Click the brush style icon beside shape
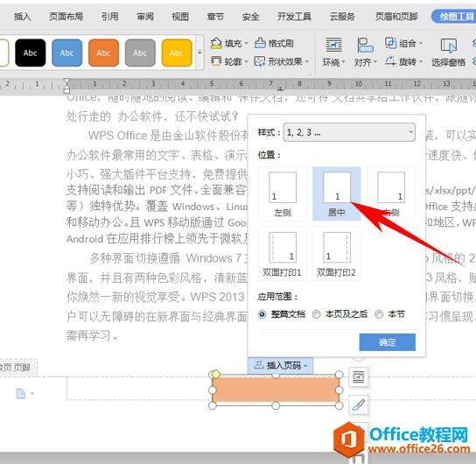This screenshot has width=476, height=464. tap(359, 404)
